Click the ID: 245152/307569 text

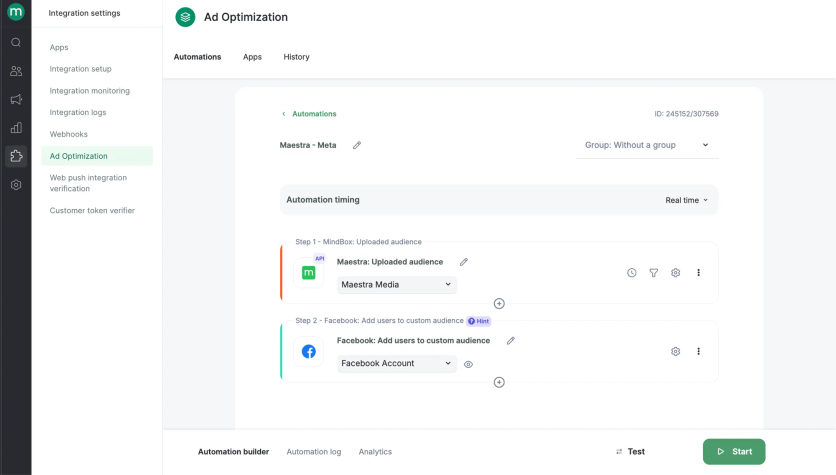click(686, 114)
